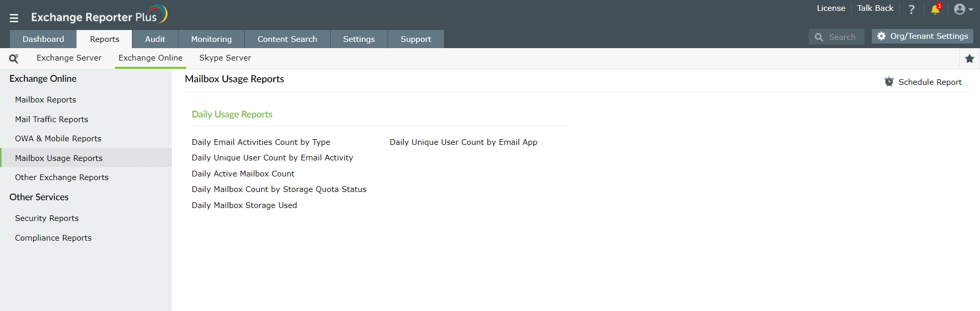Click the Daily Usage Reports heading
The height and width of the screenshot is (311, 980).
232,114
